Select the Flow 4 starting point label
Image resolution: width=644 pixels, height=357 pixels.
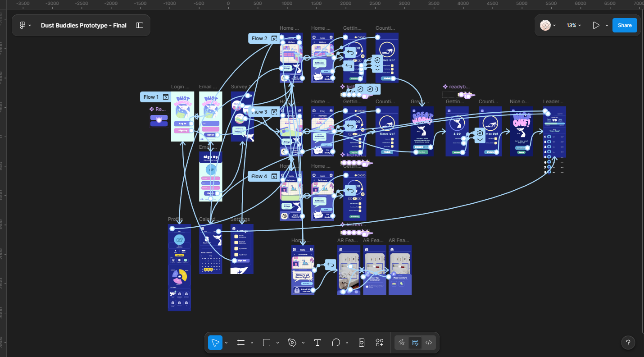259,176
